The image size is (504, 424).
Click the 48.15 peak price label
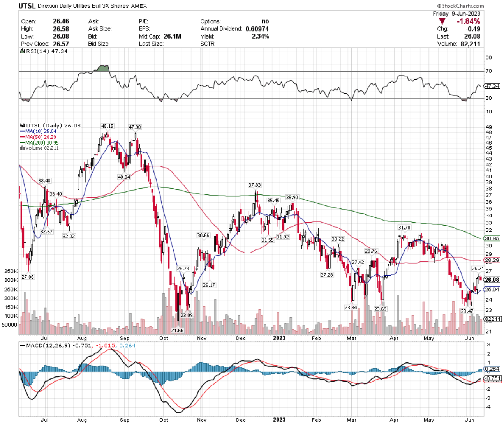click(x=107, y=126)
